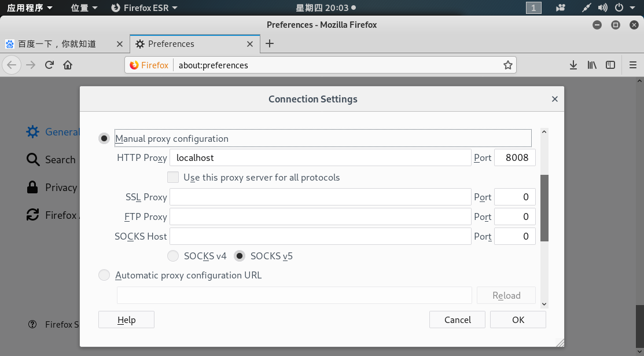Open a new tab with plus icon
The height and width of the screenshot is (356, 644).
tap(270, 43)
